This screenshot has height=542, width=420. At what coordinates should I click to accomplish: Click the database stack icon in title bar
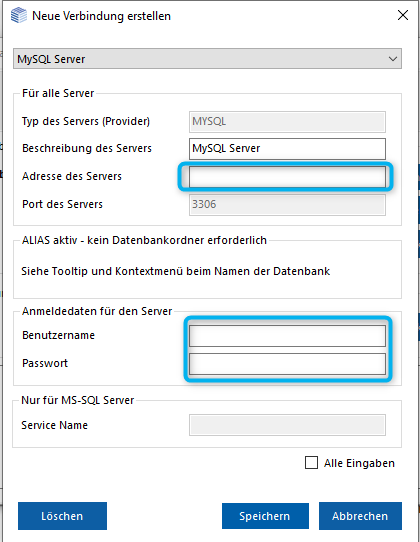click(x=19, y=16)
